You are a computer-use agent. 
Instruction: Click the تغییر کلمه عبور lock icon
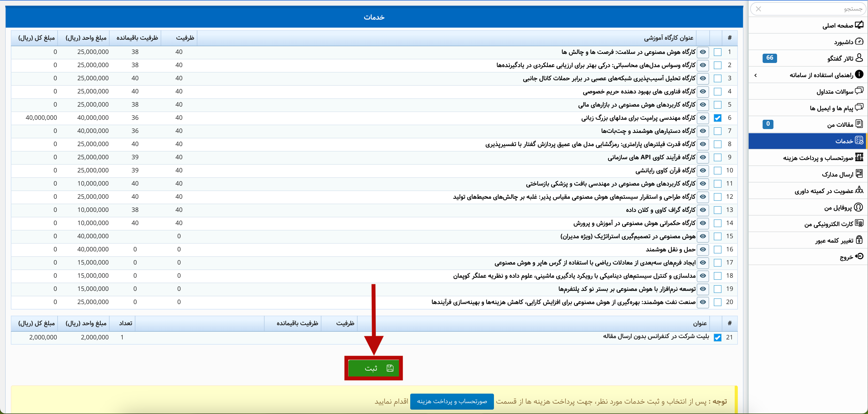coord(859,240)
